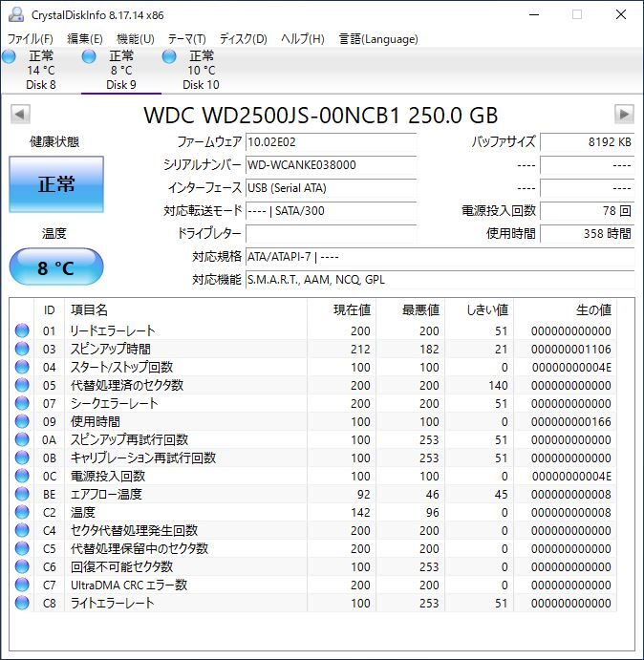Click the features field S.M.A.R.T., AAM, NCQ, GPL
The width and height of the screenshot is (644, 660).
440,280
